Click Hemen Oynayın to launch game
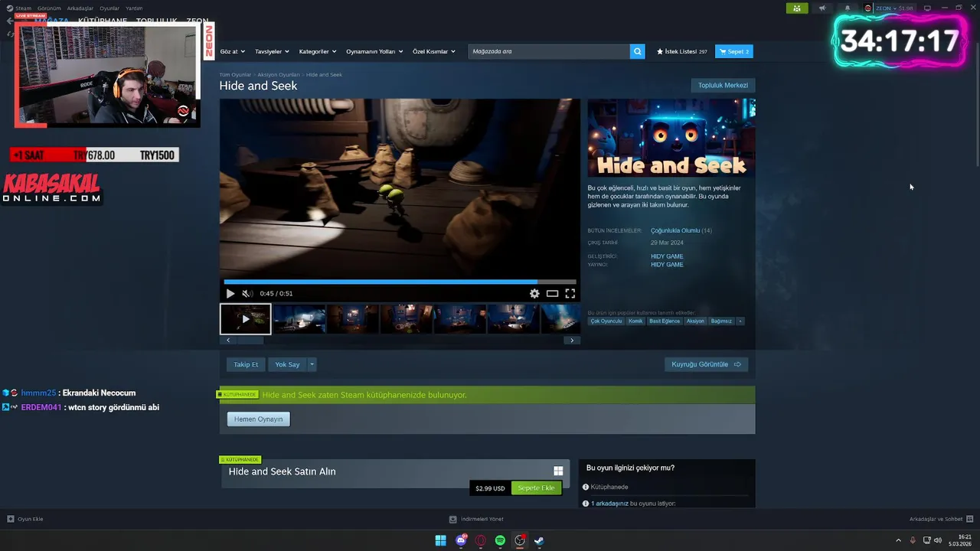The height and width of the screenshot is (551, 980). tap(259, 419)
